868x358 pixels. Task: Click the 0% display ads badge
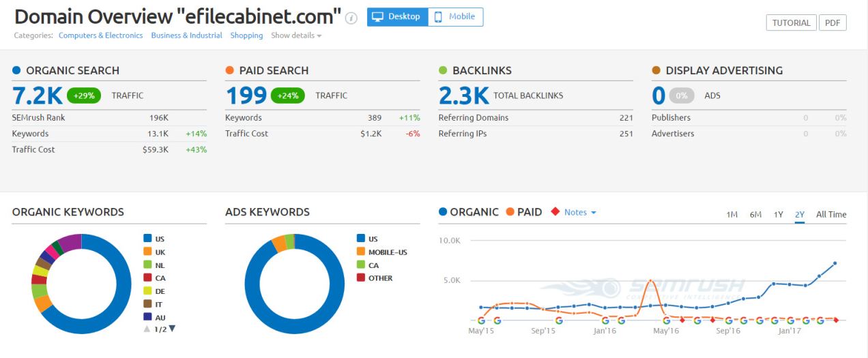(x=682, y=95)
